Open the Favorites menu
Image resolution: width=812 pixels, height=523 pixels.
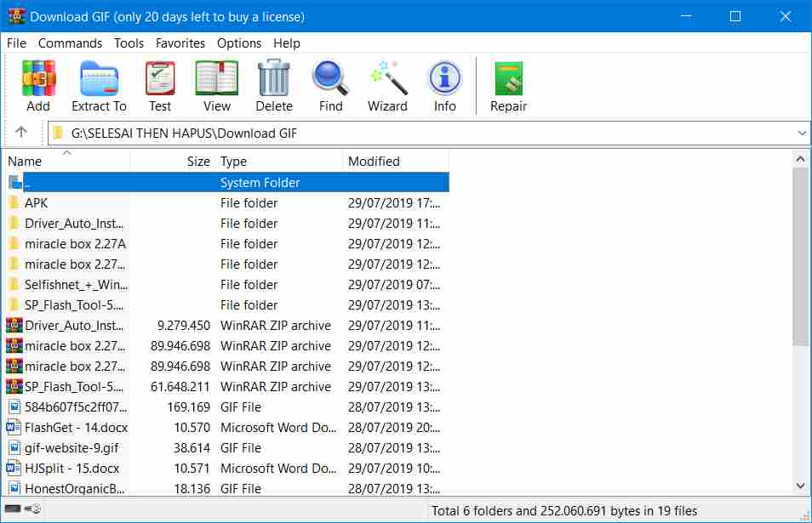point(180,43)
